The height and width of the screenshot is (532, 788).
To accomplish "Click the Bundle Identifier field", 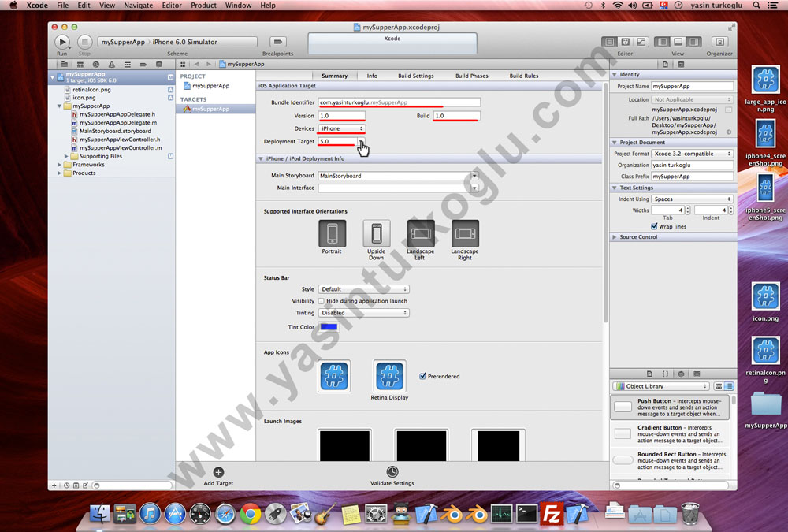I will (399, 102).
